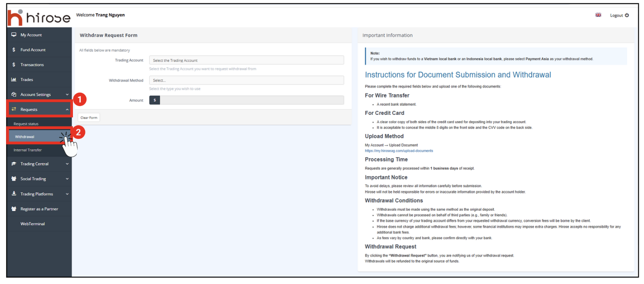Click into the Amount input field
The image size is (644, 284).
click(x=252, y=100)
